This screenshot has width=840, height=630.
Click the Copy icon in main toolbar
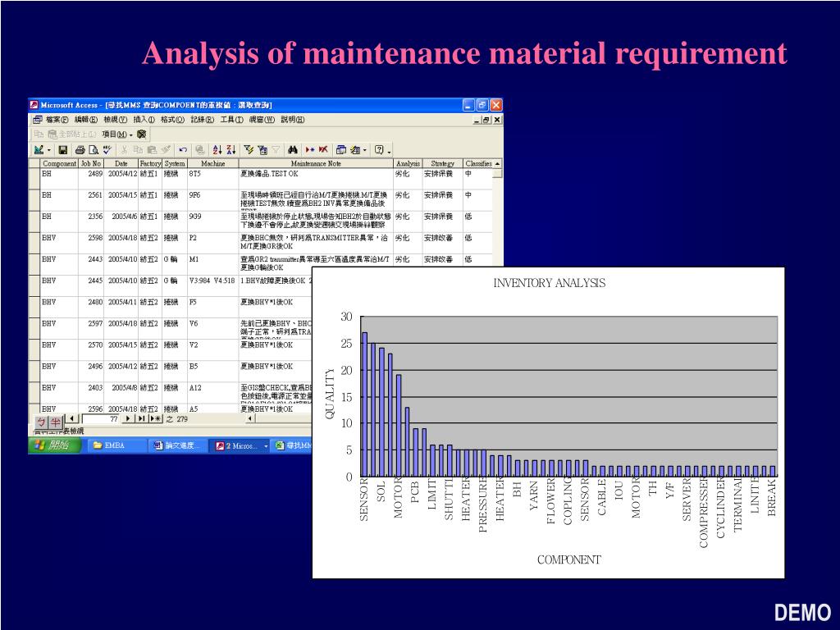point(138,150)
